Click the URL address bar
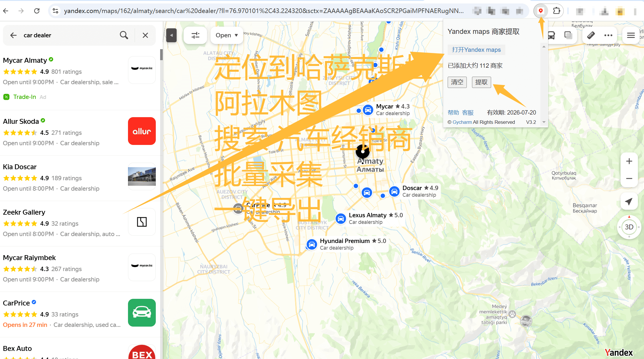Screen dimensions: 644x359 coord(264,11)
